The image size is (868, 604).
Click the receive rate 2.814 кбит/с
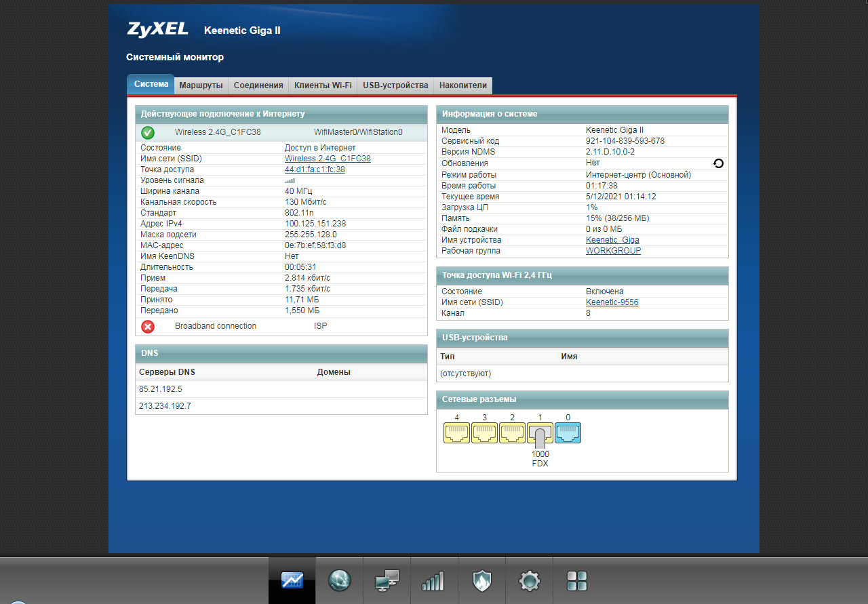(307, 278)
